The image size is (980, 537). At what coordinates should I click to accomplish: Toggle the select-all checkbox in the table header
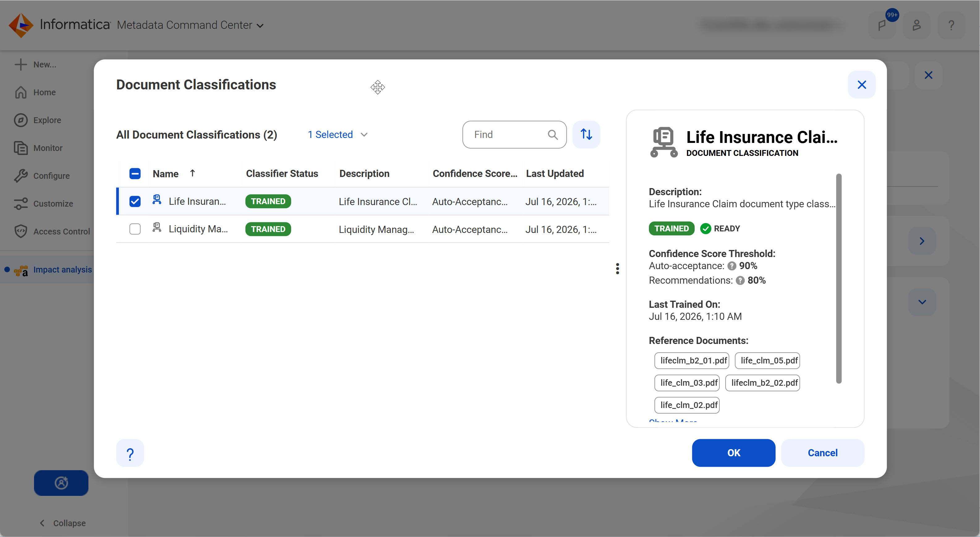coord(135,174)
